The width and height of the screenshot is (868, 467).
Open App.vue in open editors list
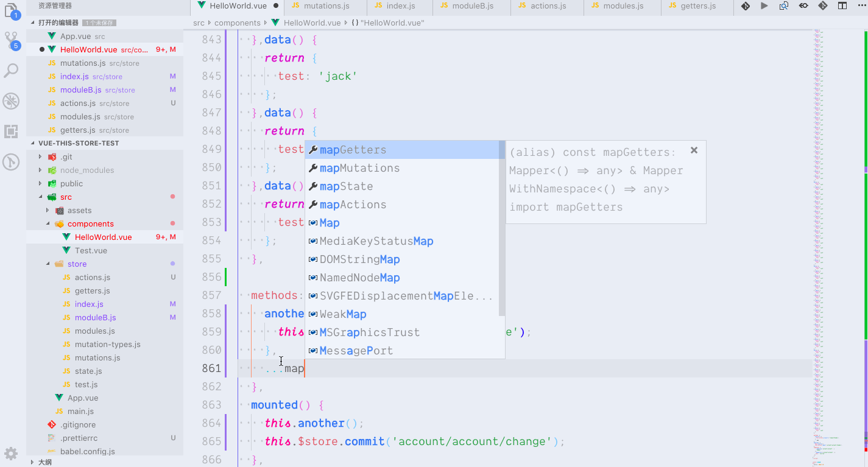[x=105, y=36]
